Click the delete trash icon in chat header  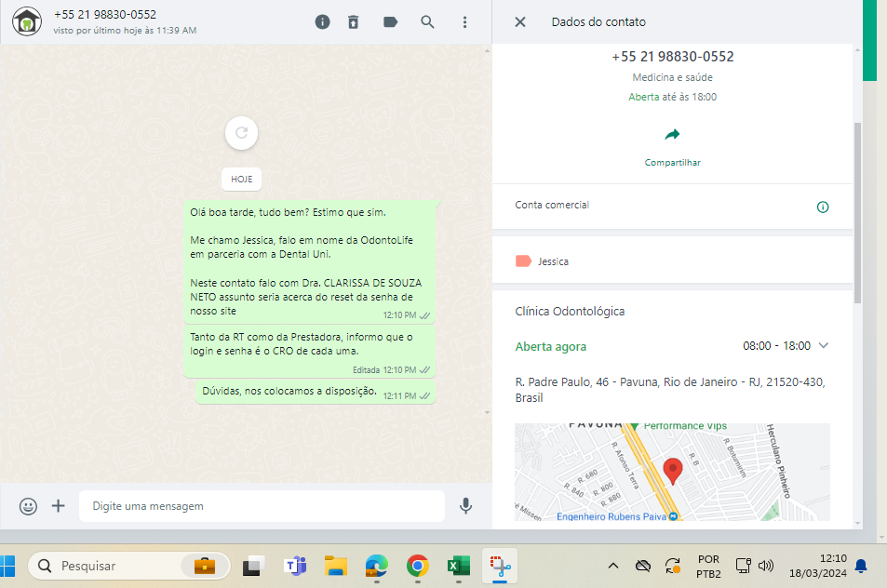(x=354, y=21)
